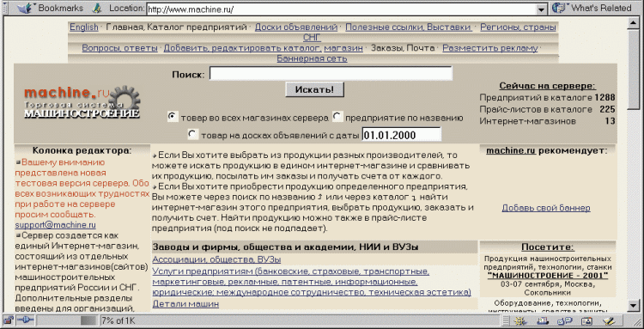644x329 pixels.
Task: Click the vertical scrollbar thumb
Action: pos(634,70)
